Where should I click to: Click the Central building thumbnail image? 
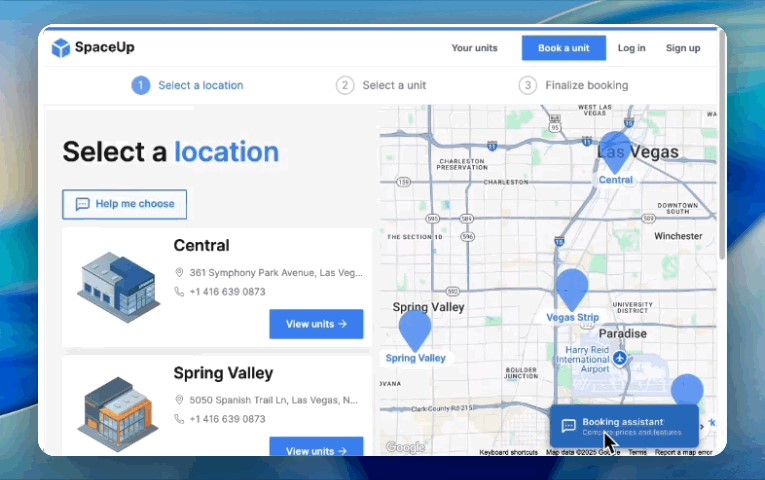tap(119, 287)
